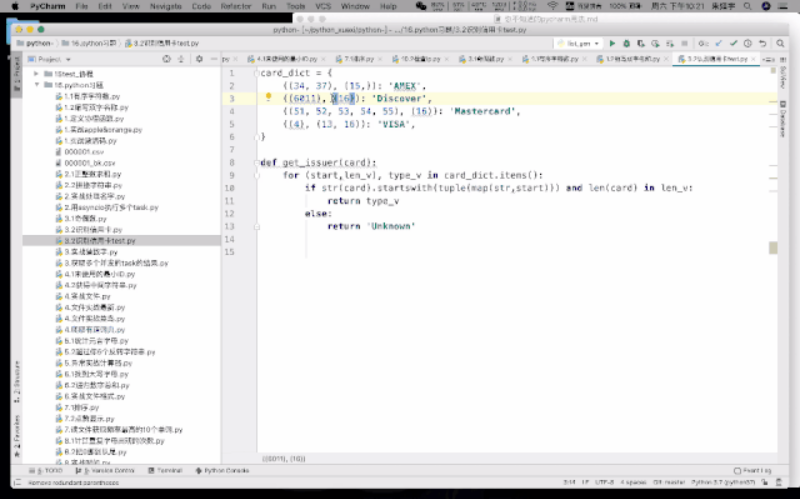800x499 pixels.
Task: Open the Python Console tool window
Action: click(x=222, y=470)
